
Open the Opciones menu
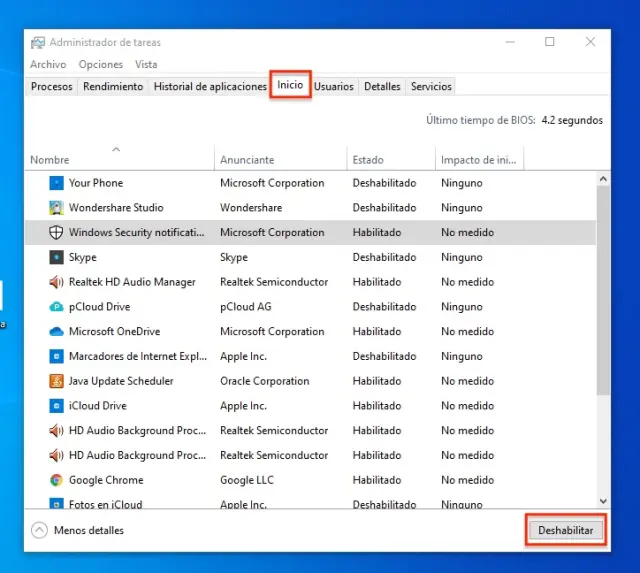click(101, 64)
